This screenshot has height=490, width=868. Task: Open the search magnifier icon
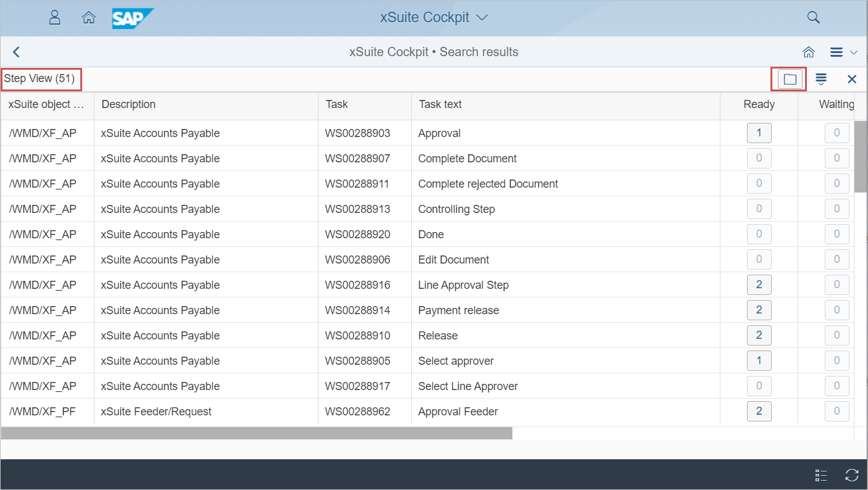tap(813, 18)
